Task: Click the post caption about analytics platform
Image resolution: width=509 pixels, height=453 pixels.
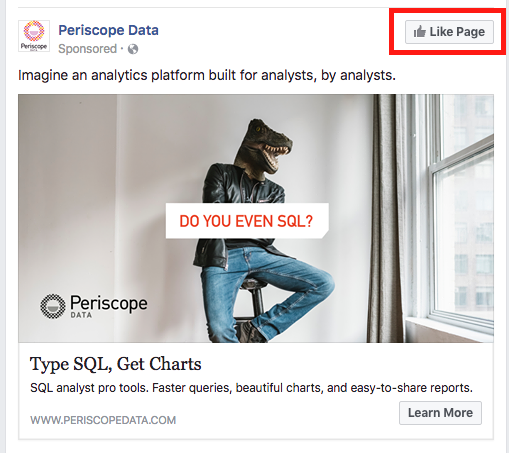Action: coord(207,75)
